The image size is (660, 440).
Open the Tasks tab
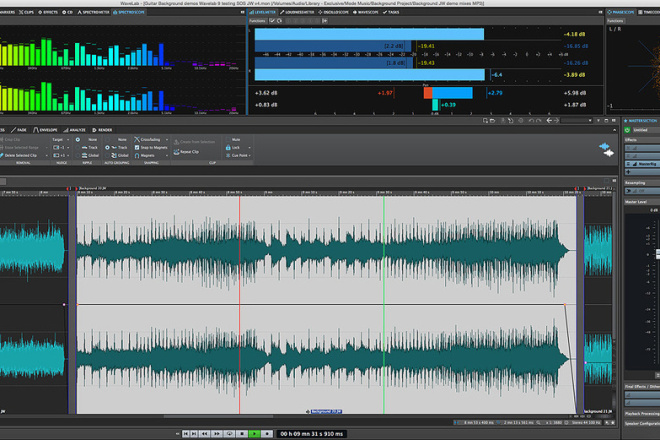coord(391,12)
